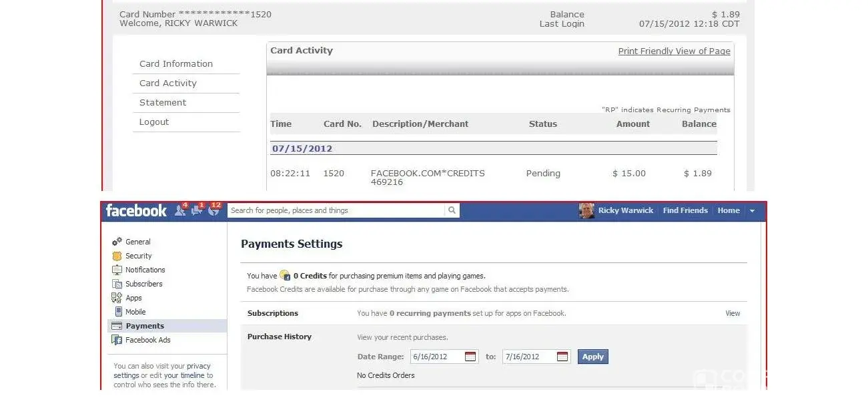This screenshot has height=412, width=868.
Task: Open calendar icon for end date 7/16/2012
Action: (562, 357)
